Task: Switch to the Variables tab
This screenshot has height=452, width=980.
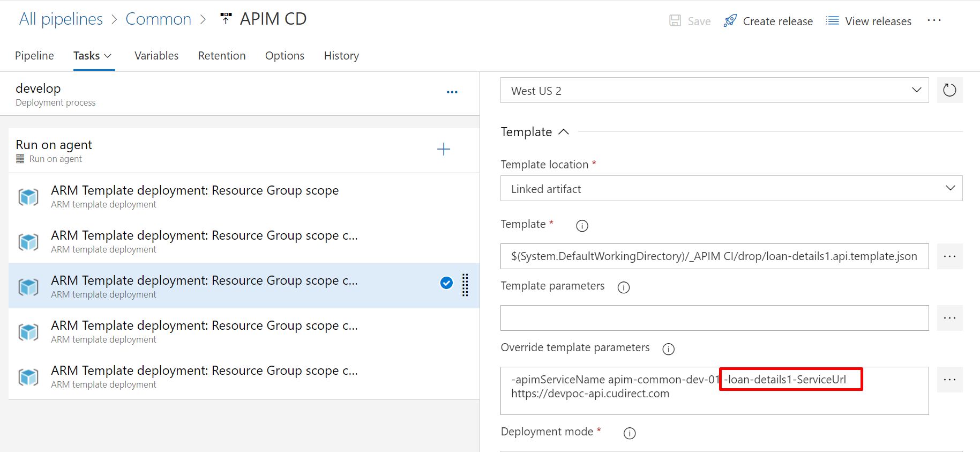Action: 156,56
